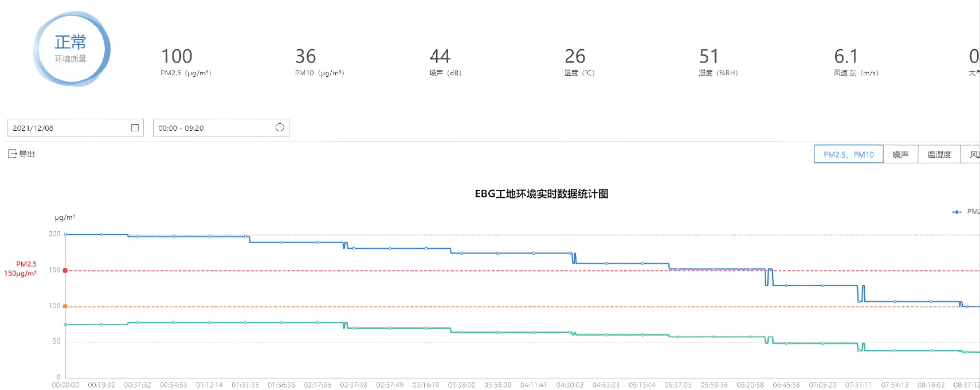Click the PM2.5 (μg/m³) label
This screenshot has height=390, width=980.
(x=186, y=73)
